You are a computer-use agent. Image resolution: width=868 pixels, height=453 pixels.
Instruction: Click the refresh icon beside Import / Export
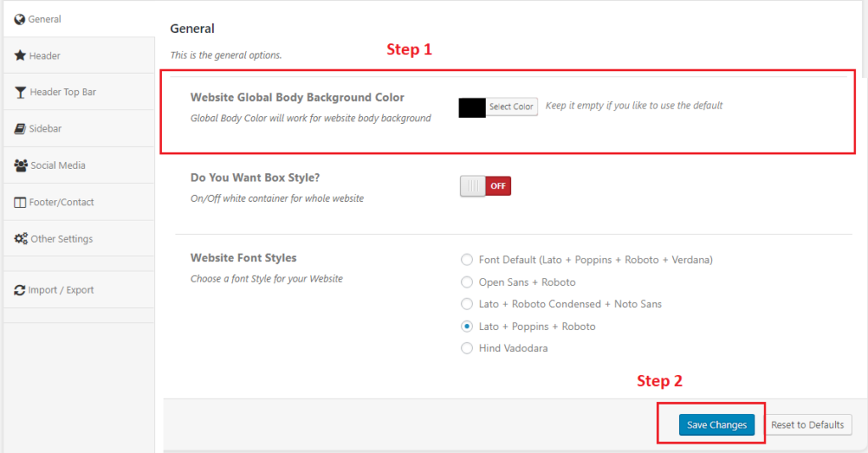(19, 290)
